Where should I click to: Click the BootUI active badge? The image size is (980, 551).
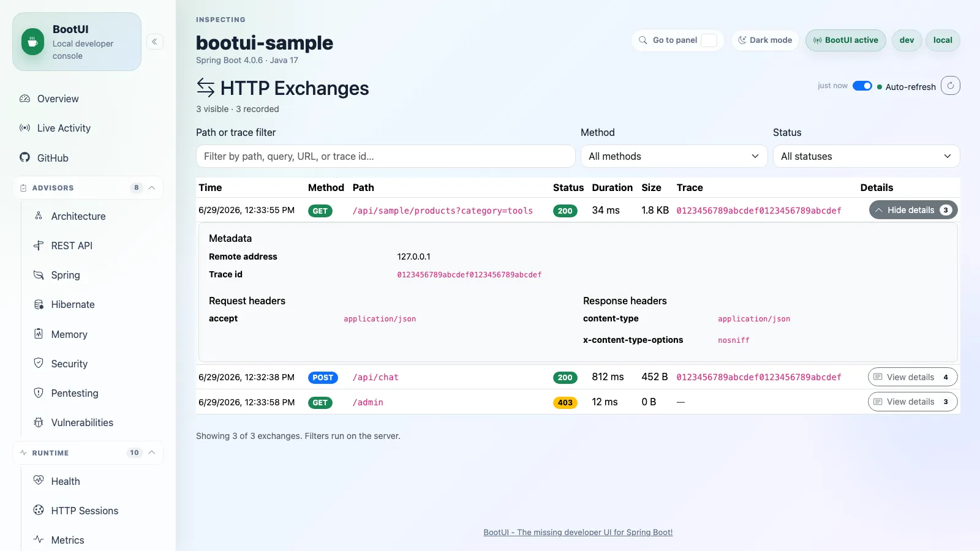(846, 40)
